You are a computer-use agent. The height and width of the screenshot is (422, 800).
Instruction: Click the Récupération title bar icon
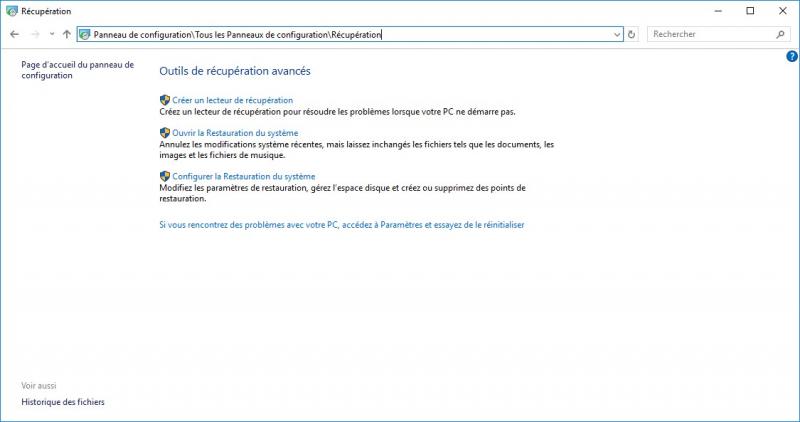pos(12,11)
